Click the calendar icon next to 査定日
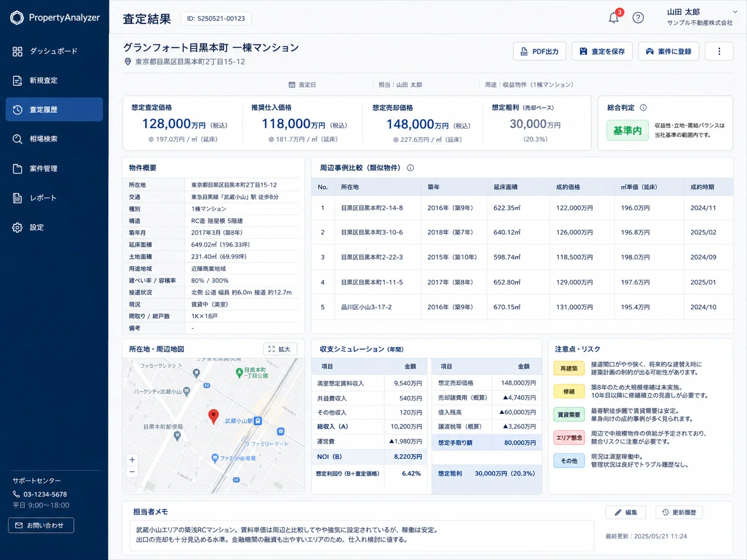This screenshot has height=560, width=747. 292,85
